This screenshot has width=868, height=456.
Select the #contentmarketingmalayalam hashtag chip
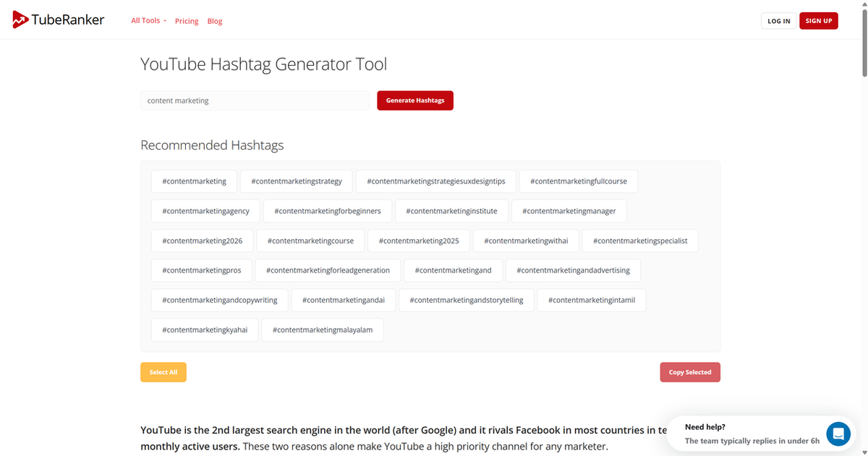323,330
